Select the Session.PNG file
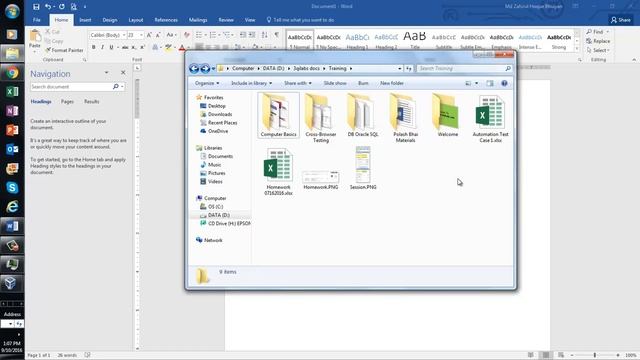The width and height of the screenshot is (640, 360). (x=363, y=168)
